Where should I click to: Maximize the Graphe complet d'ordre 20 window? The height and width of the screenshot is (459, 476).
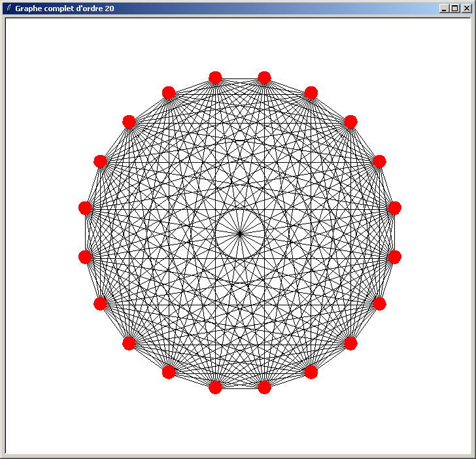[x=455, y=8]
